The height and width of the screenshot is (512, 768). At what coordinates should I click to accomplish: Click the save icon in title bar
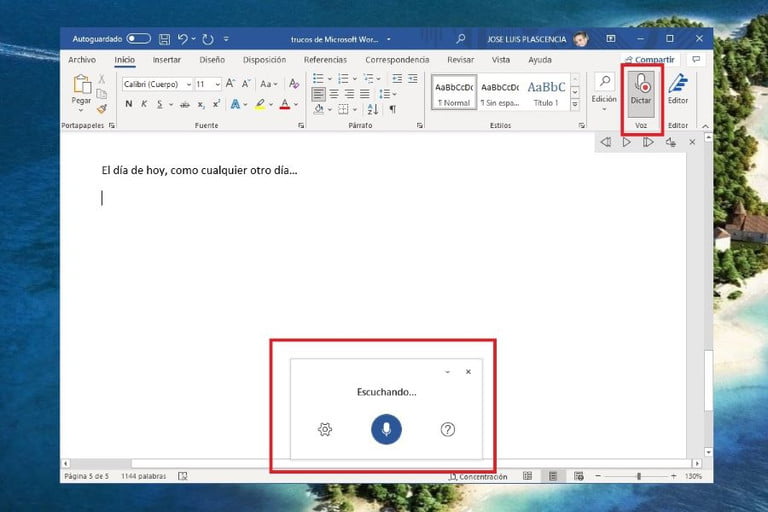(x=164, y=39)
